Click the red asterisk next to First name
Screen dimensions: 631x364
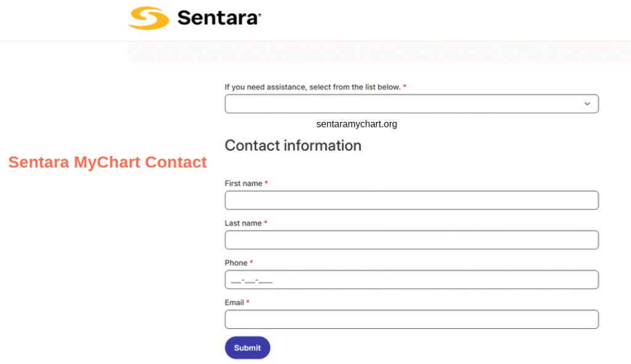point(266,183)
